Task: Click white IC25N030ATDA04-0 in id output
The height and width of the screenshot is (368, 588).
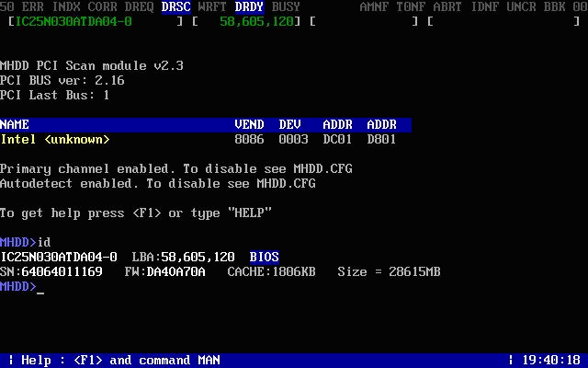Action: coord(59,257)
